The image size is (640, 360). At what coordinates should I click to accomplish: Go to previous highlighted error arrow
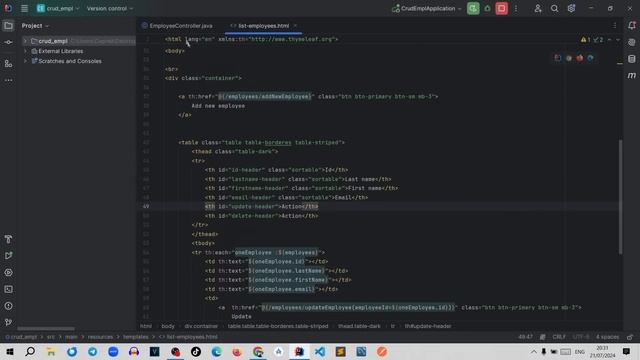(x=609, y=40)
